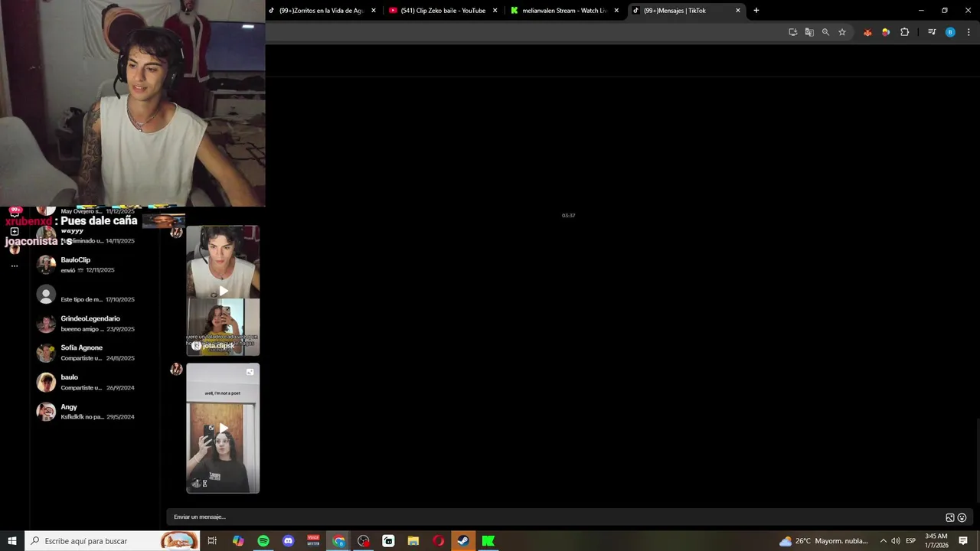The width and height of the screenshot is (980, 551).
Task: Open the volume speaker control in tray
Action: [896, 541]
